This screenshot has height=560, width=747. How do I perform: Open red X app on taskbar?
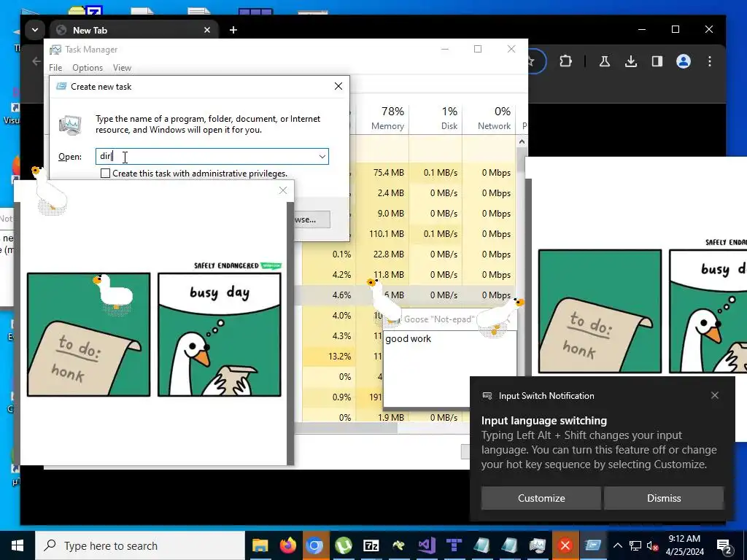[x=565, y=545]
